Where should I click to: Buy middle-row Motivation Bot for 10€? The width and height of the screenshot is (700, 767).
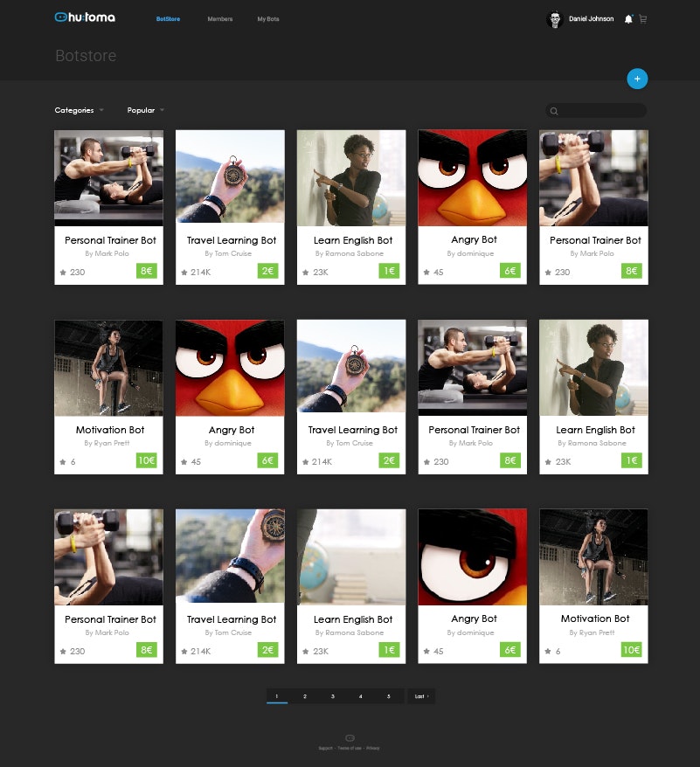point(146,460)
